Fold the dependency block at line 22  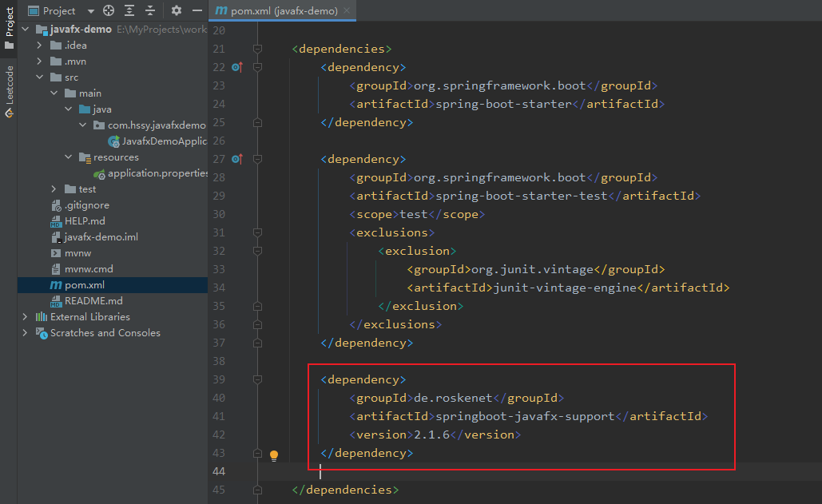[x=257, y=67]
